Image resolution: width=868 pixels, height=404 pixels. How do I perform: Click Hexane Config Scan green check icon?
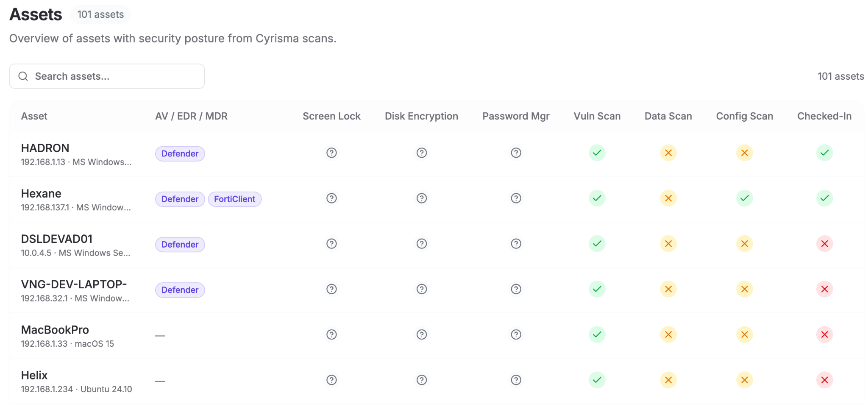(745, 198)
